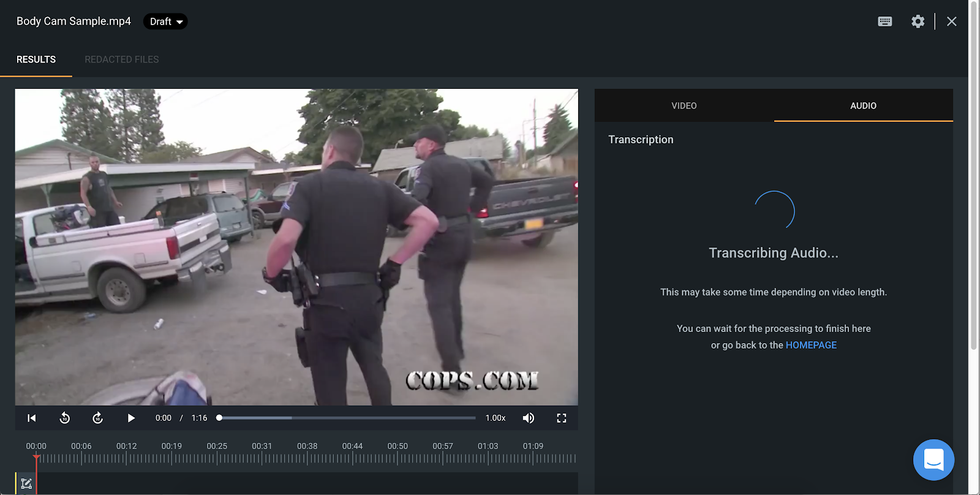Open the keyboard shortcuts icon
Viewport: 980px width, 495px height.
click(x=884, y=21)
